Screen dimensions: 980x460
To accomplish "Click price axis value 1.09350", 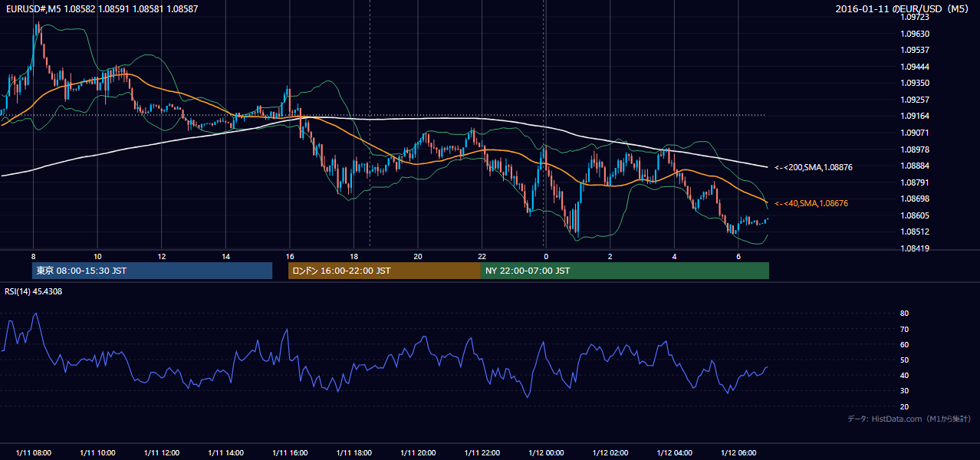I will pos(916,83).
